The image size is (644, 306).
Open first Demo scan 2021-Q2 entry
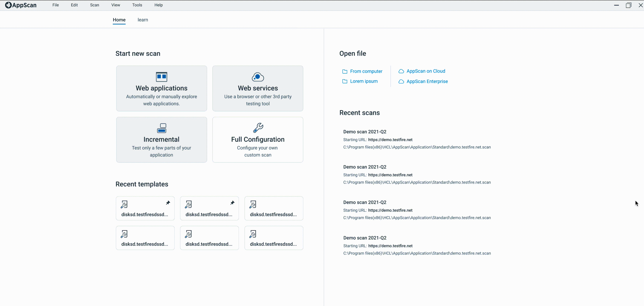[365, 132]
